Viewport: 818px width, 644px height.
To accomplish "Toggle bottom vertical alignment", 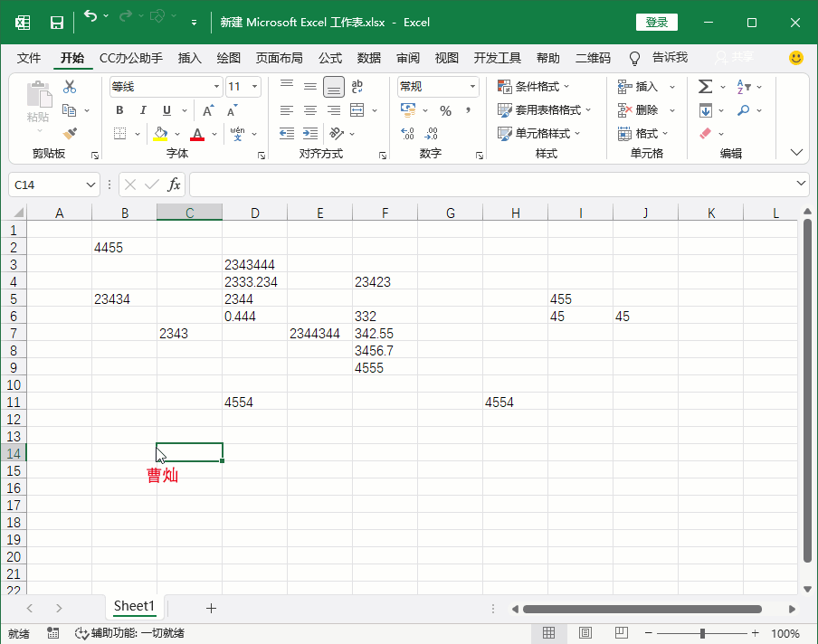I will coord(334,87).
